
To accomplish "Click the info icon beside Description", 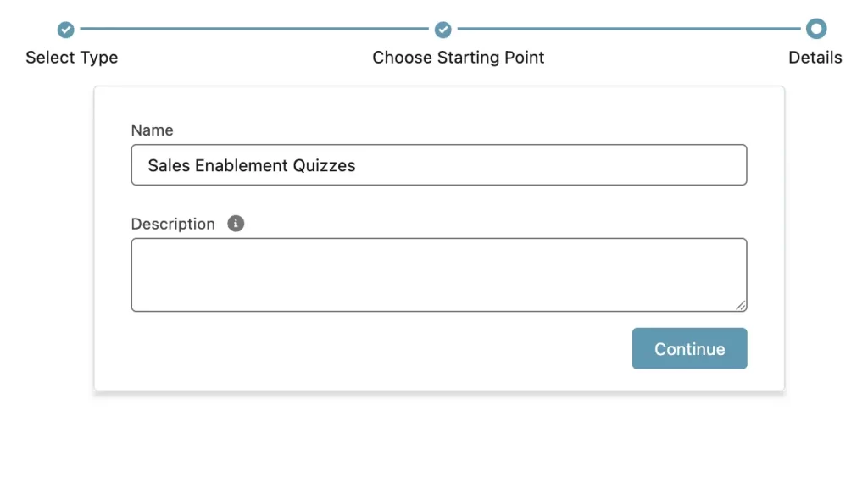I will pyautogui.click(x=236, y=224).
